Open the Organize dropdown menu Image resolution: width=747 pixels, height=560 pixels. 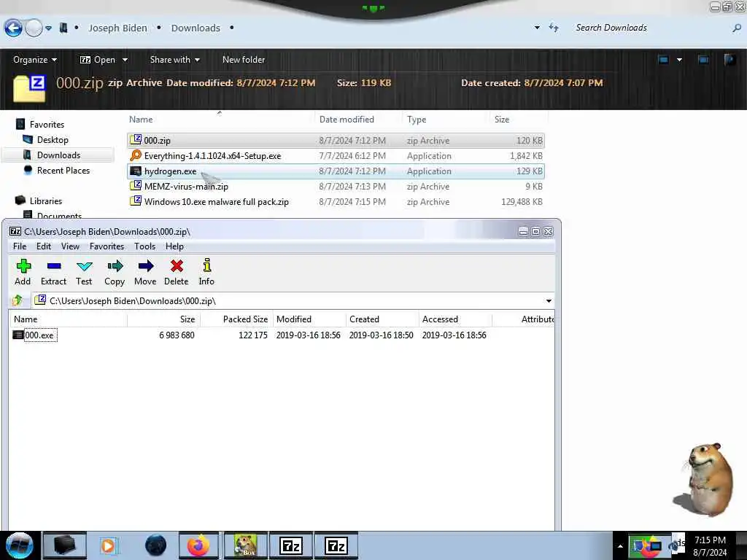pos(35,60)
